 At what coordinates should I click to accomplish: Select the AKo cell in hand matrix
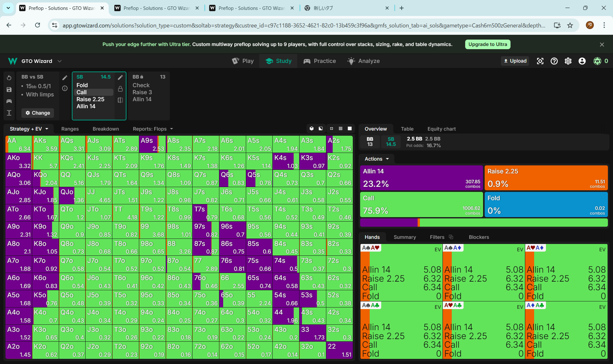click(x=19, y=162)
